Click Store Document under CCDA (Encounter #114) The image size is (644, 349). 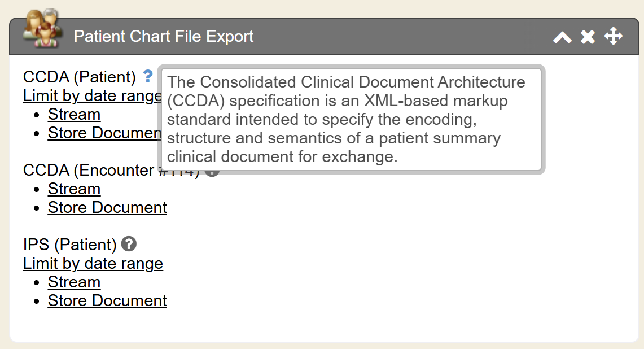107,208
